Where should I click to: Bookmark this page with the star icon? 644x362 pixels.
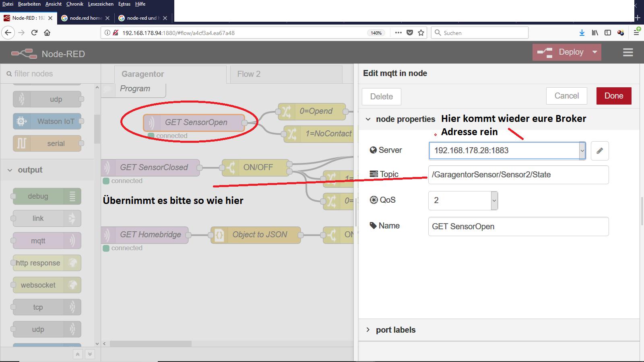click(x=421, y=33)
